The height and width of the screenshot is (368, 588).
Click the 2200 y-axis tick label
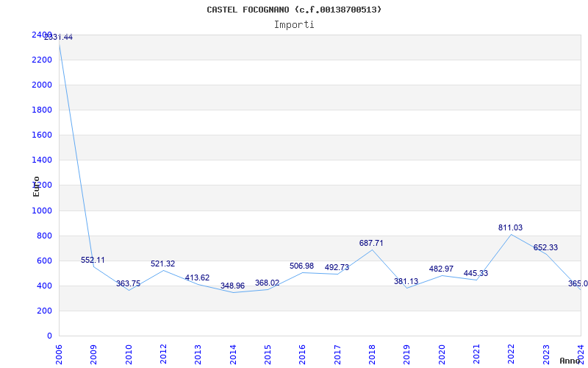(42, 60)
